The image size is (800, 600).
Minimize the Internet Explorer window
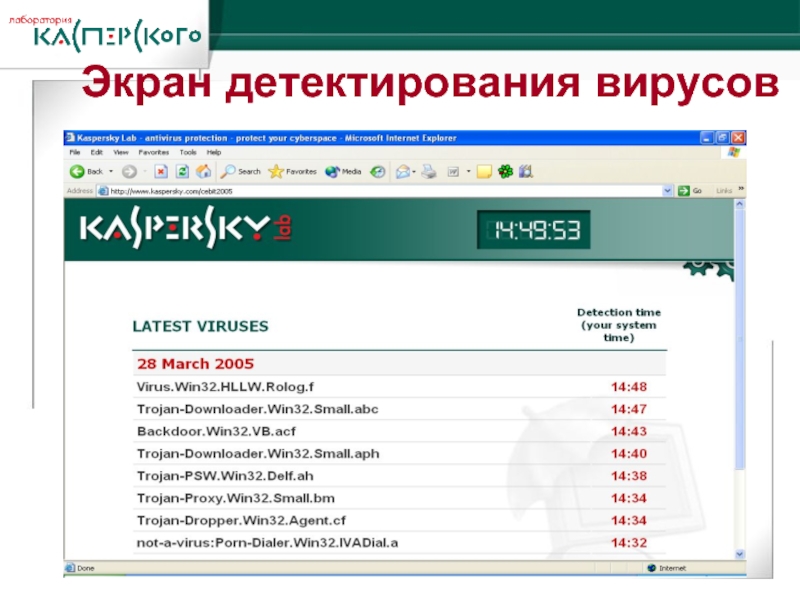[x=707, y=138]
